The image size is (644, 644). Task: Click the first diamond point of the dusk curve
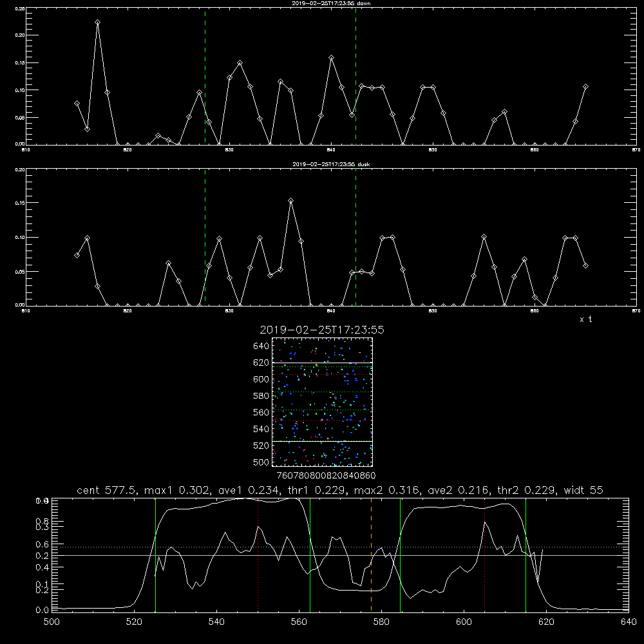pos(77,255)
